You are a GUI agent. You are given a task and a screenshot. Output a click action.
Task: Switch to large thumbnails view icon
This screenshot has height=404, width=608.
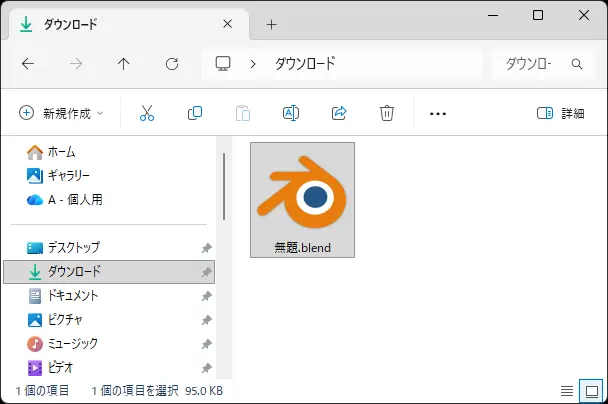[x=592, y=391]
